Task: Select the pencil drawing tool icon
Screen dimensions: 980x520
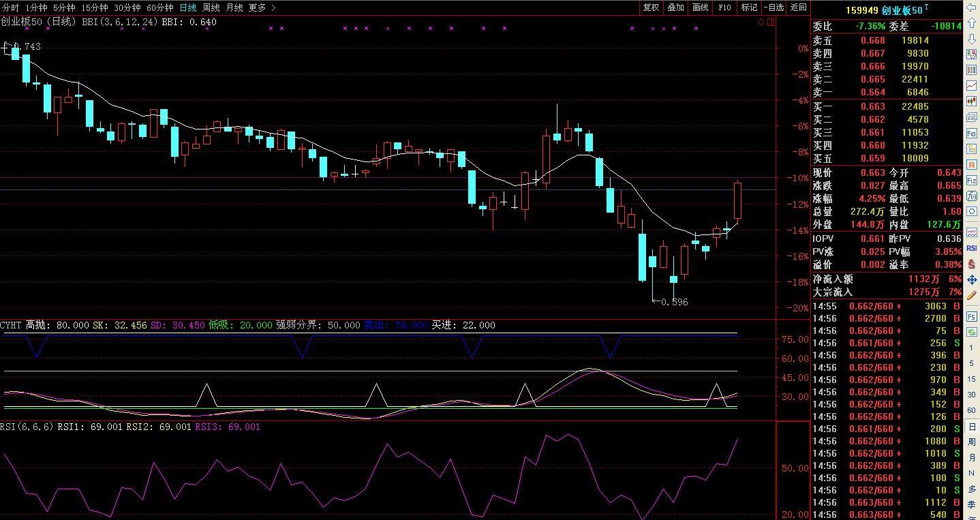Action: tap(972, 296)
